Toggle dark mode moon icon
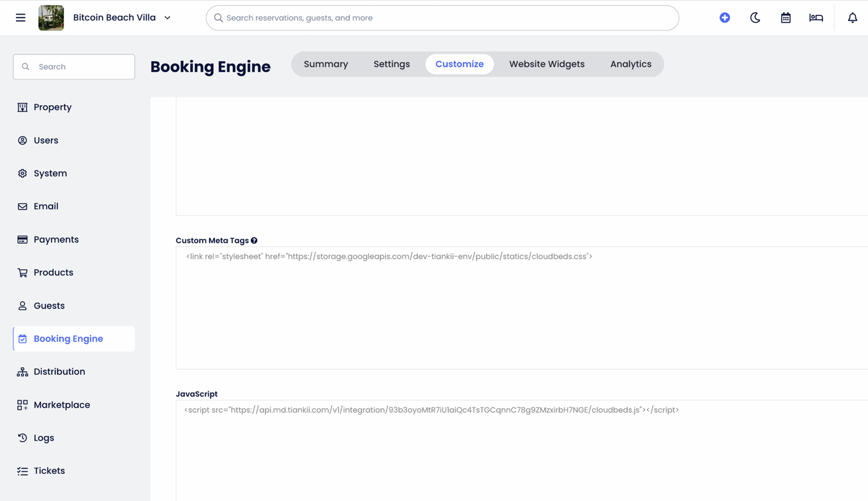This screenshot has width=868, height=501. (x=755, y=18)
